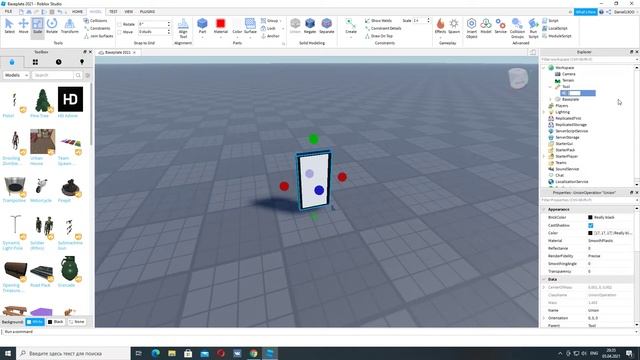Click the Anchor button
This screenshot has height=360, width=640.
click(x=270, y=36)
